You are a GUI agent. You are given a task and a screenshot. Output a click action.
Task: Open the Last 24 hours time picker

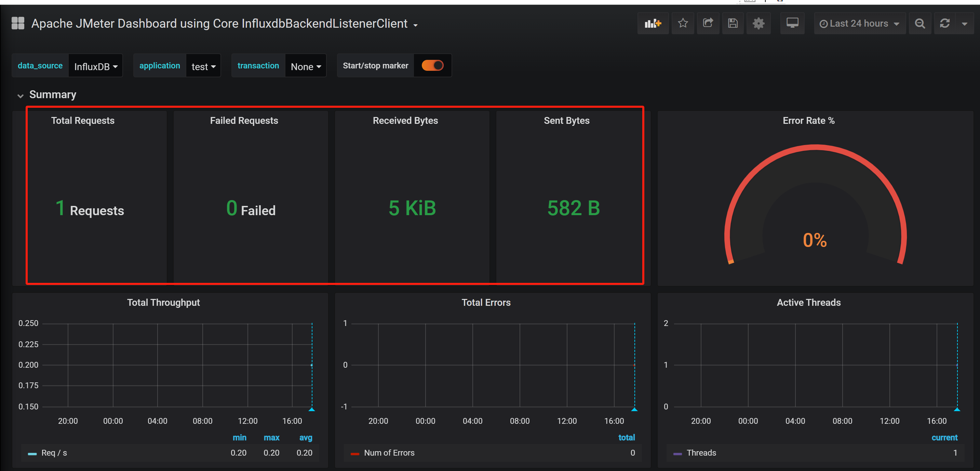point(859,24)
